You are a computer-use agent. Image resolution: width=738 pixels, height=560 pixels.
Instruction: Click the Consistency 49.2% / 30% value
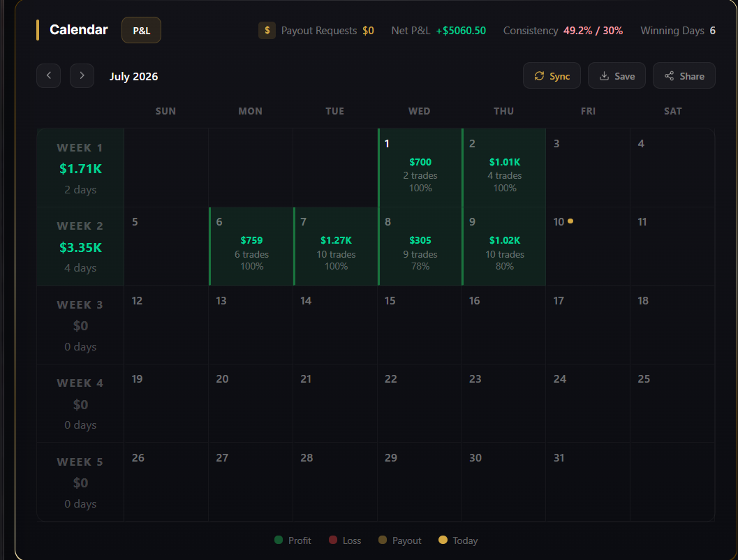593,31
